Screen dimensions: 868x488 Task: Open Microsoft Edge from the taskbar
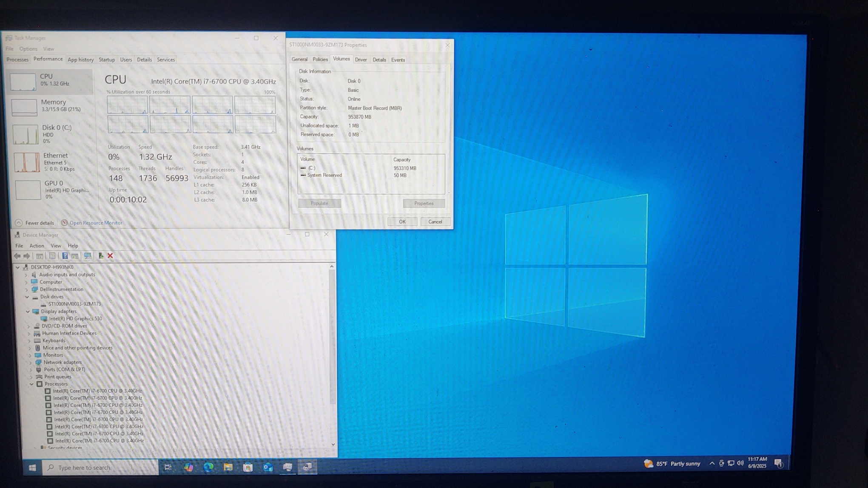208,467
